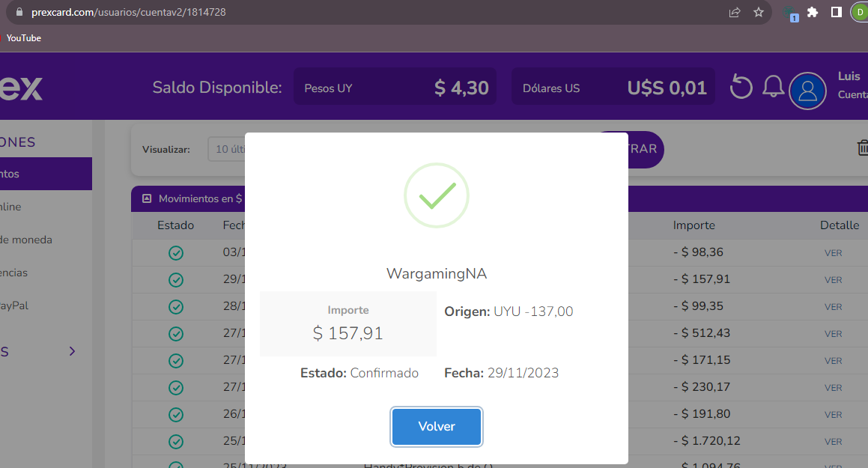Screen dimensions: 868x468
Task: Open VER detail for $ 512,43 movement
Action: pyautogui.click(x=833, y=333)
